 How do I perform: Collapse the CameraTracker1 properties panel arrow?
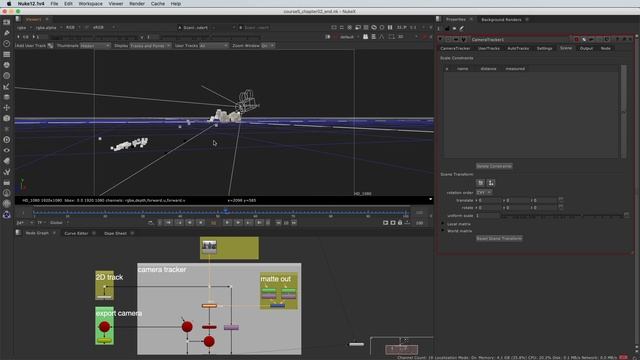[440, 40]
